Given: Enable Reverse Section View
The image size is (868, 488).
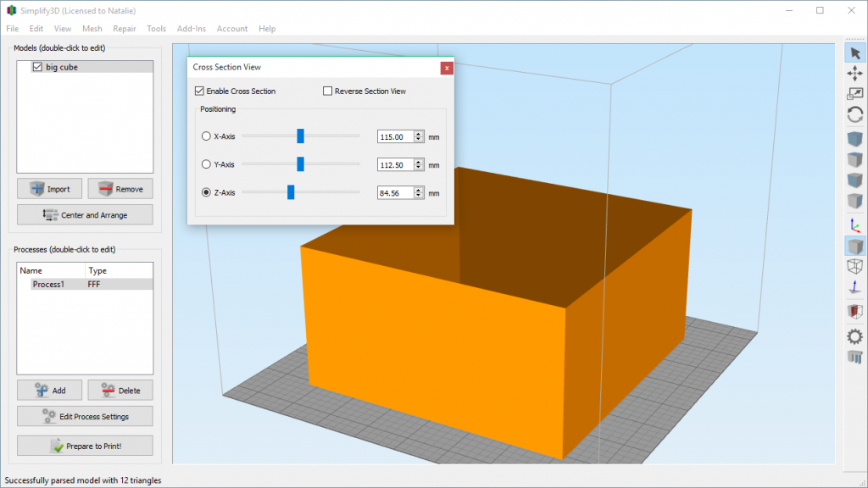Looking at the screenshot, I should [x=328, y=91].
